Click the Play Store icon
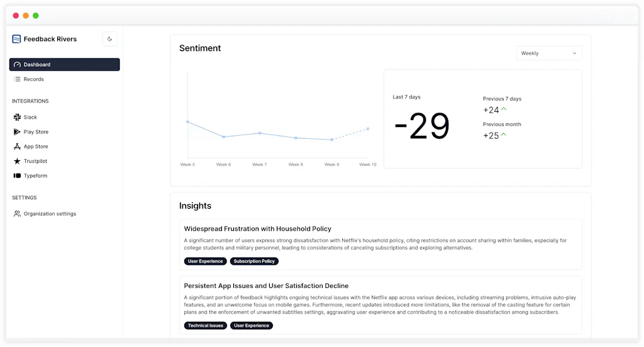Screen dimensions: 644x347 click(17, 132)
